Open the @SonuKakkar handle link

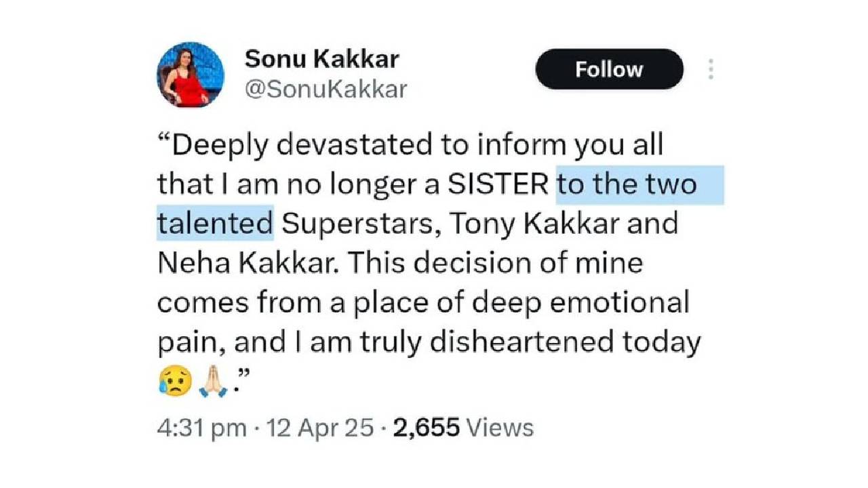(x=325, y=89)
